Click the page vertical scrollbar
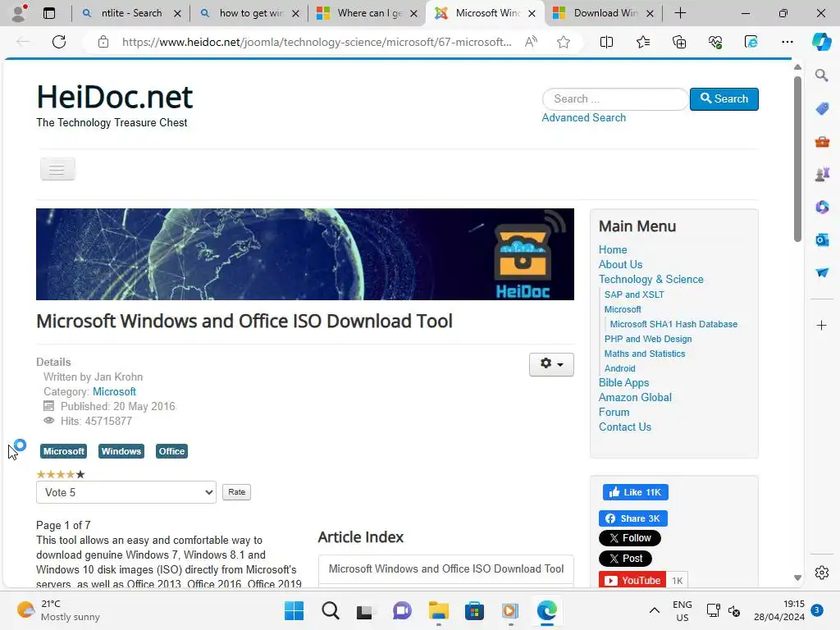Viewport: 840px width, 630px height. point(797,158)
